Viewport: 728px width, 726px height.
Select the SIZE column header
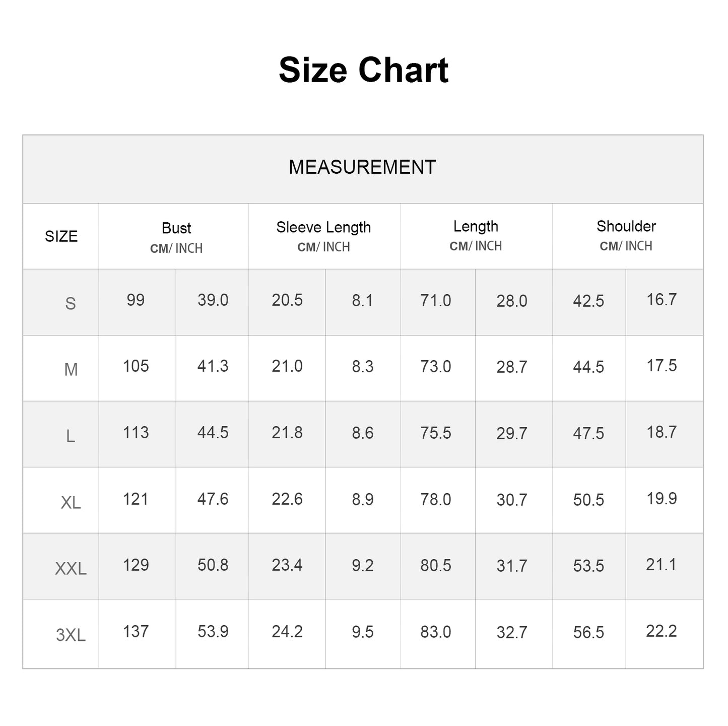(61, 236)
